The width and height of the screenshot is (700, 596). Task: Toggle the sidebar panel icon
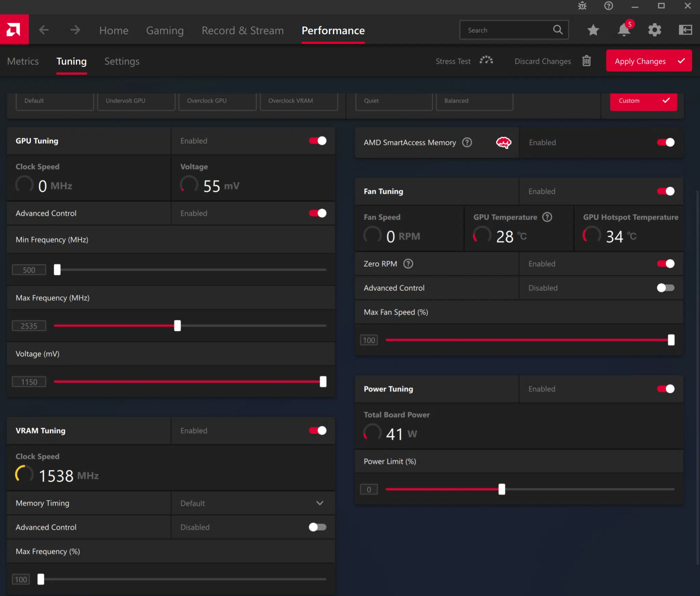(685, 30)
